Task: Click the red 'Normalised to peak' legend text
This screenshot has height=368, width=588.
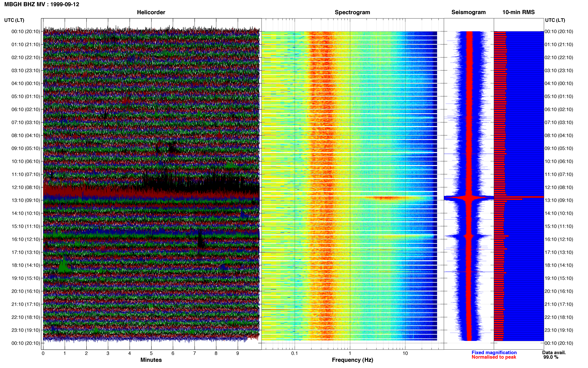Action: 494,357
